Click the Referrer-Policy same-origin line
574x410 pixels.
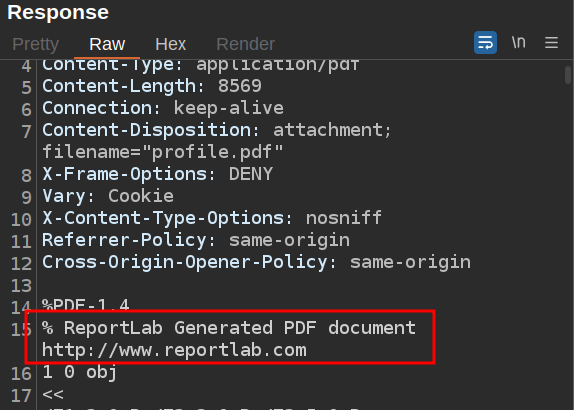pyautogui.click(x=196, y=241)
